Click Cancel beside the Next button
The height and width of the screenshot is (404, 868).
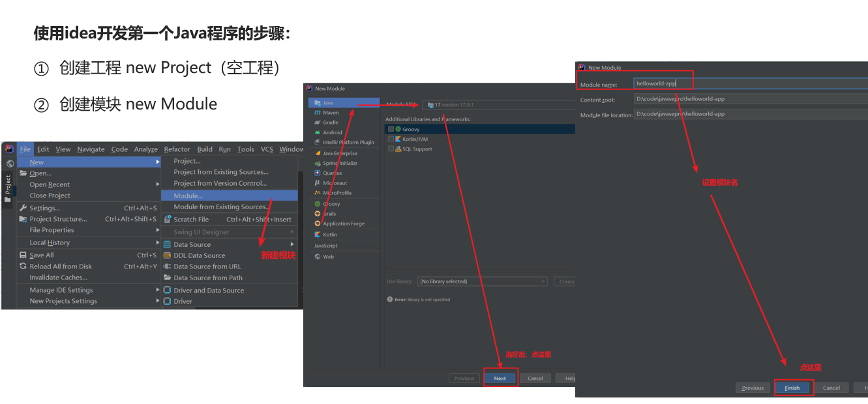click(x=535, y=378)
